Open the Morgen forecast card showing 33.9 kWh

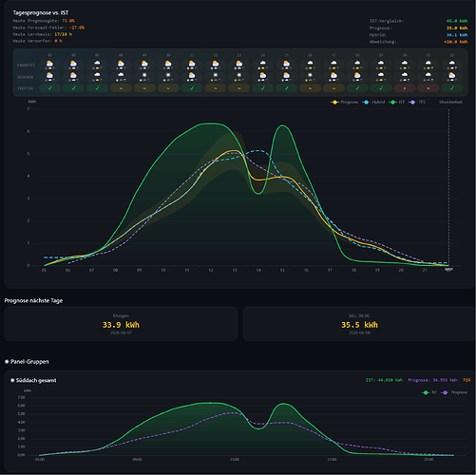(121, 324)
